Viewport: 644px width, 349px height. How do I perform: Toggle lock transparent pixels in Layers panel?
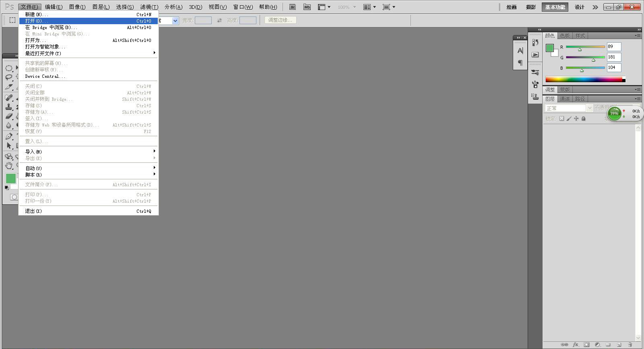[x=561, y=118]
